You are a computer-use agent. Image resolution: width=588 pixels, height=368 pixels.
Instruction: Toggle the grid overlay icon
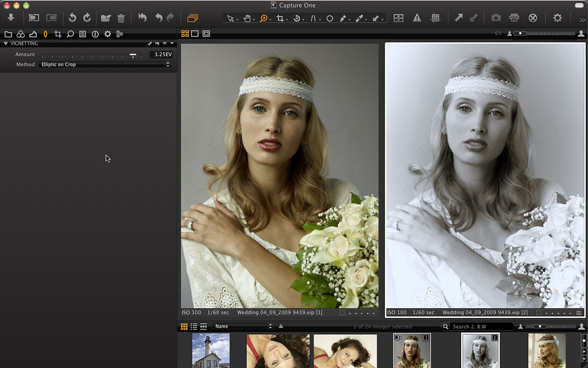435,18
